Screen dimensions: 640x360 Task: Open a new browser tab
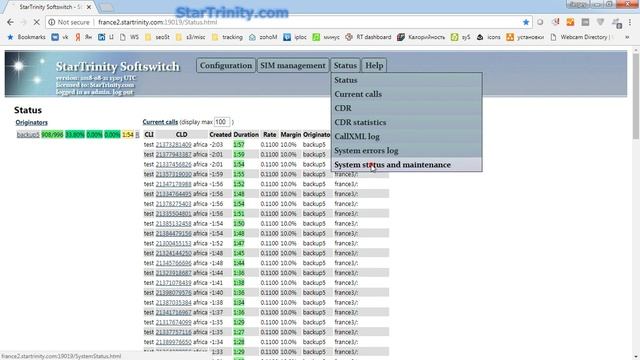click(x=107, y=7)
